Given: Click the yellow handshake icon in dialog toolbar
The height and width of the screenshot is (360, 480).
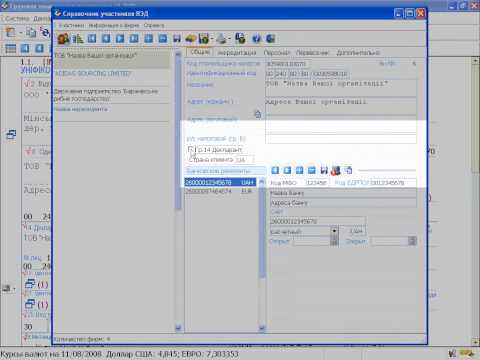Looking at the screenshot, I should (191, 39).
